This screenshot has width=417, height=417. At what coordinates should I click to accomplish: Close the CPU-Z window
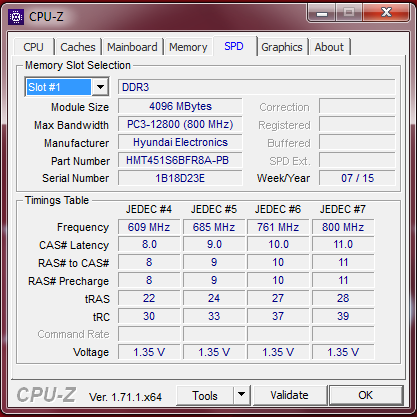tap(386, 13)
